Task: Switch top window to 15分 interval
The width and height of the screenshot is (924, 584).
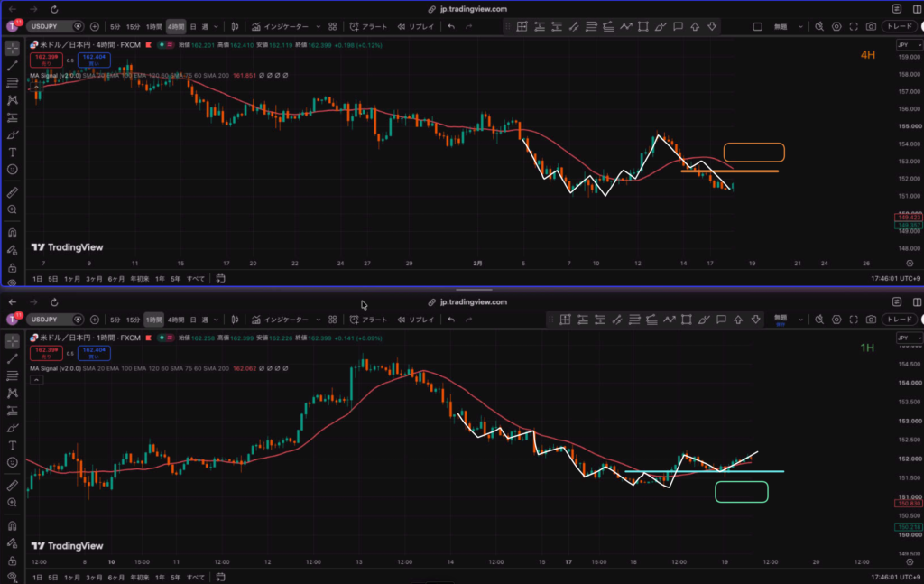Action: click(x=134, y=26)
